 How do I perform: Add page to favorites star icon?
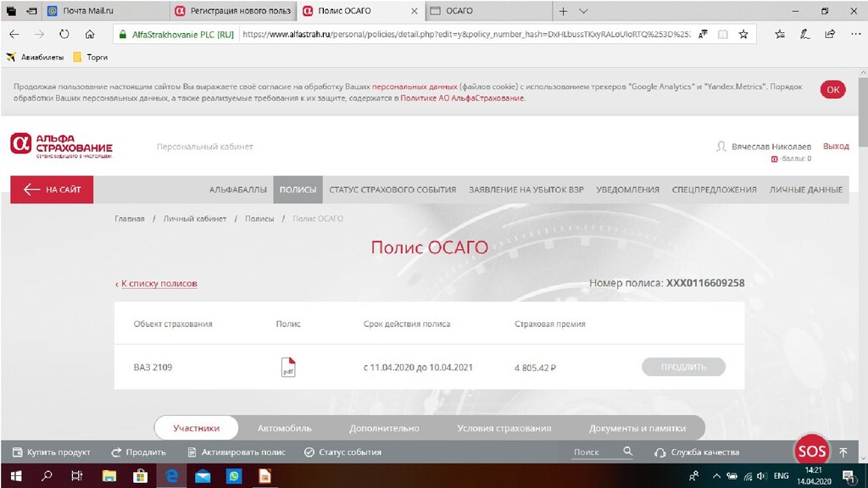[743, 34]
